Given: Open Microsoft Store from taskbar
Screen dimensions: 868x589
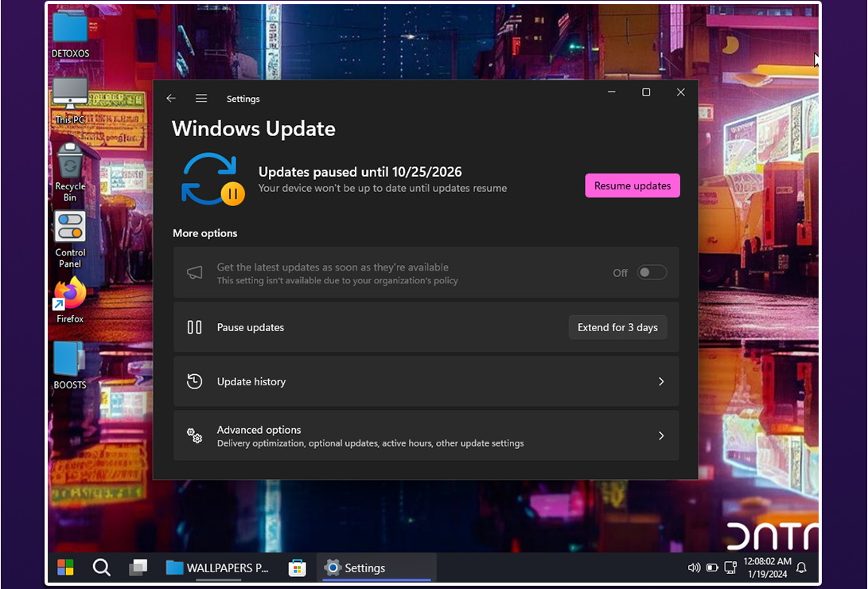Looking at the screenshot, I should (x=298, y=568).
